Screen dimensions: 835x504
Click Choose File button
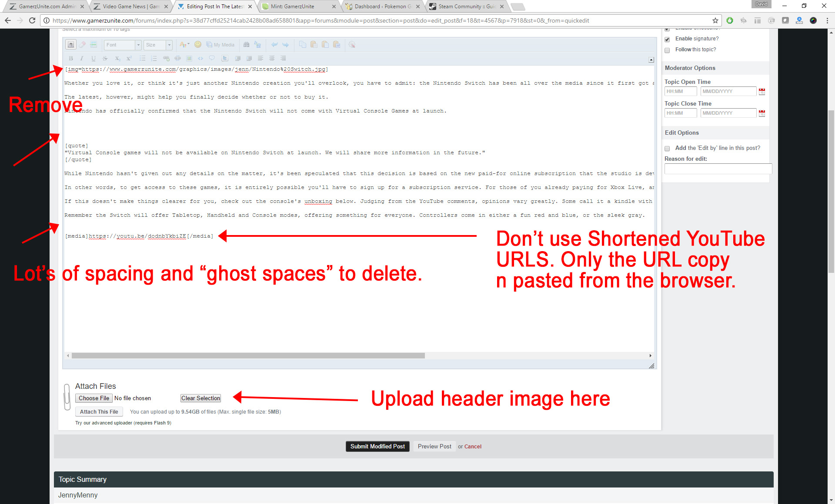click(x=94, y=398)
